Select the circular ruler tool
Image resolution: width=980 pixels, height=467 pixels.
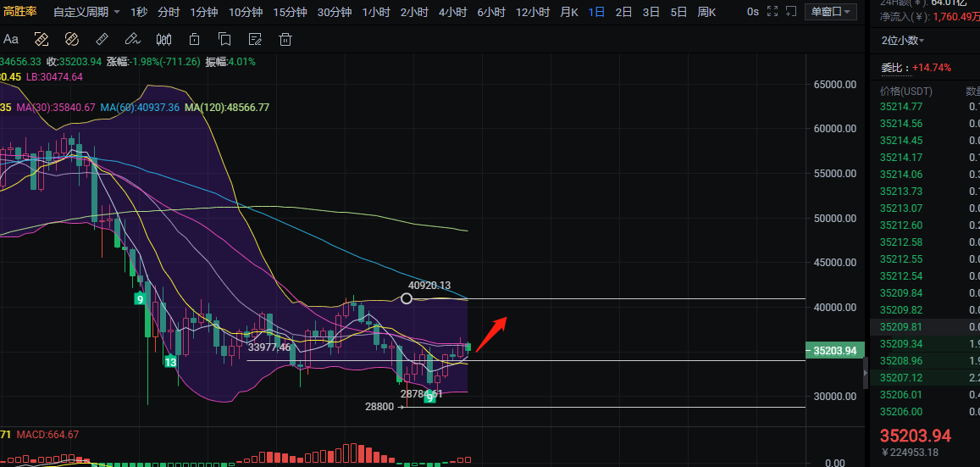coord(71,39)
